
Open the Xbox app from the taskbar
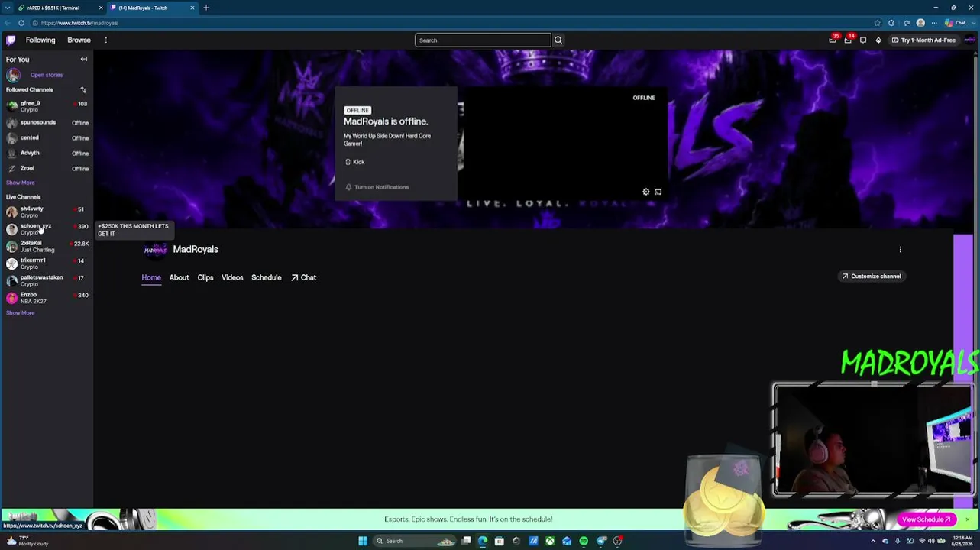pyautogui.click(x=550, y=541)
